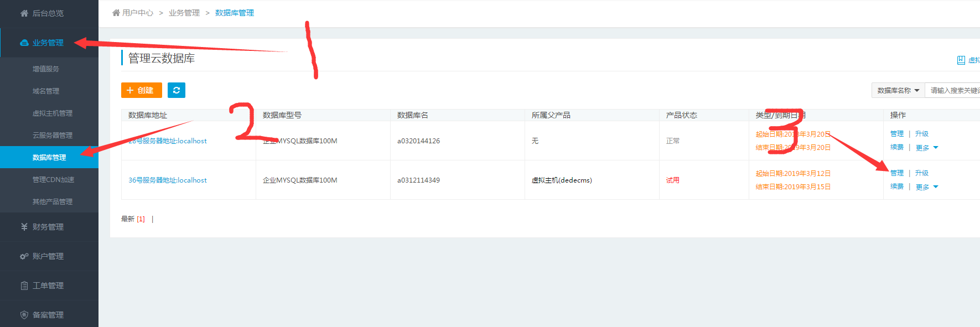The image size is (980, 327).
Task: Click 数据库管理 in the breadcrumb
Action: tap(235, 13)
